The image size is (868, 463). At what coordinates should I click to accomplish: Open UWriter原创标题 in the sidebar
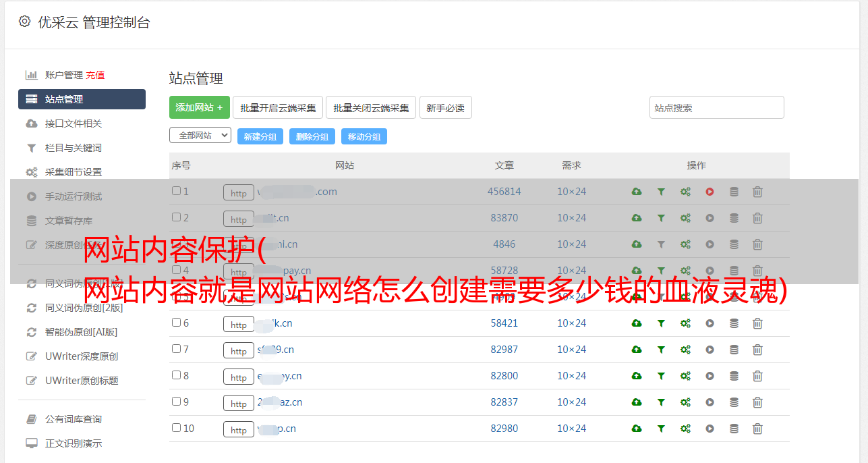[82, 381]
